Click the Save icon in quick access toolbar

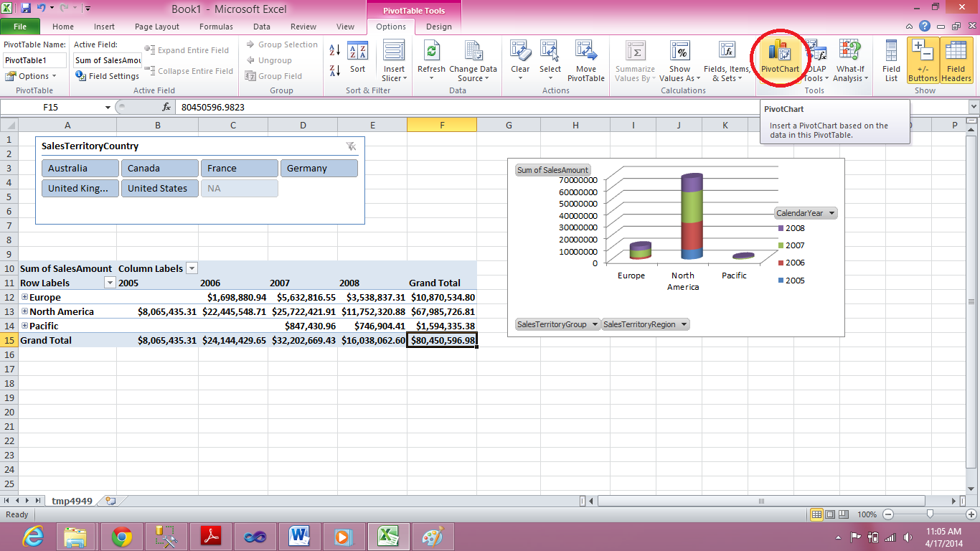pos(26,9)
